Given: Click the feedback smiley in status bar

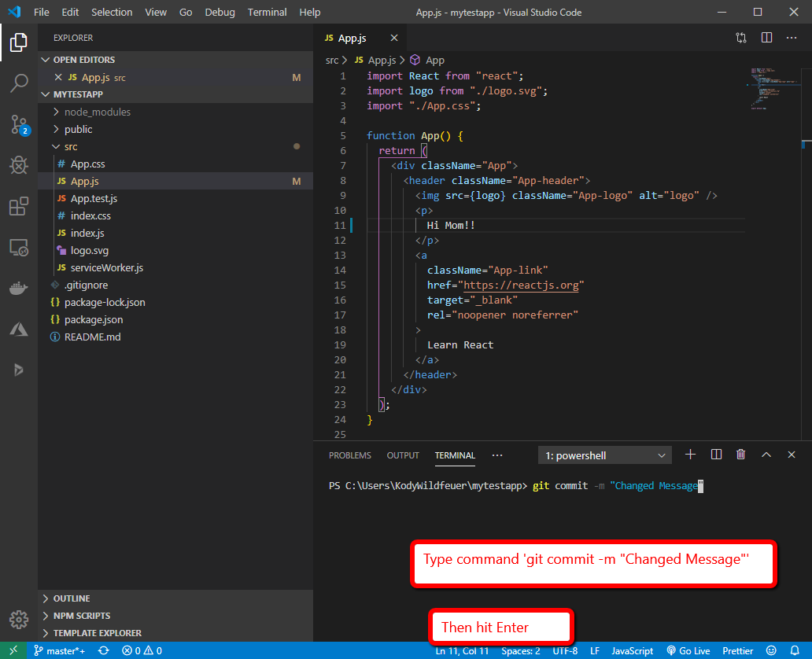Looking at the screenshot, I should click(771, 650).
